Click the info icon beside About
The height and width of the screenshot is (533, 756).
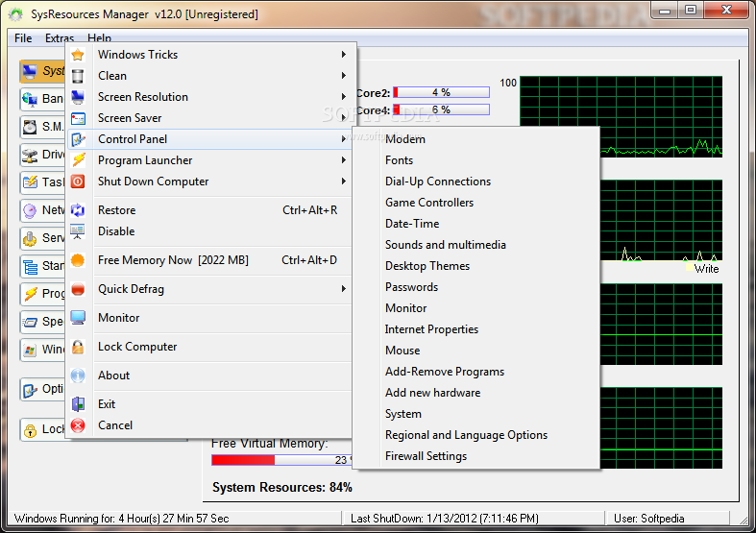tap(78, 376)
